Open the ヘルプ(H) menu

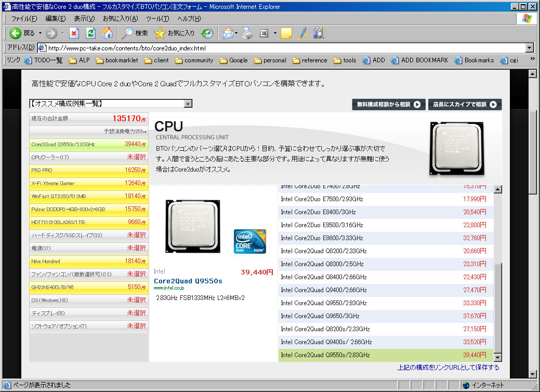(189, 19)
